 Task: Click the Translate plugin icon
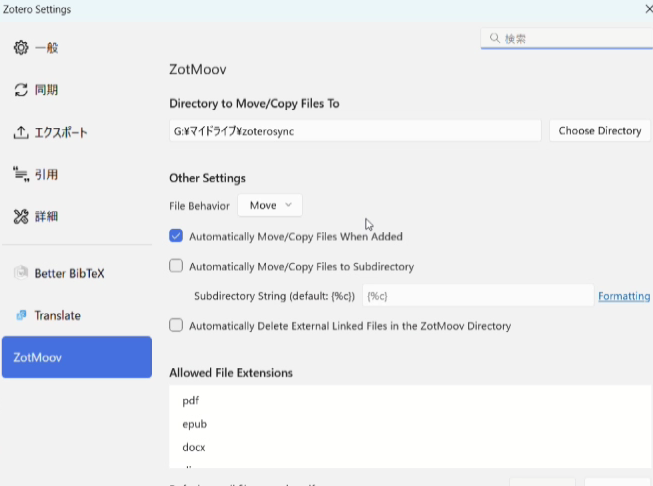[21, 315]
